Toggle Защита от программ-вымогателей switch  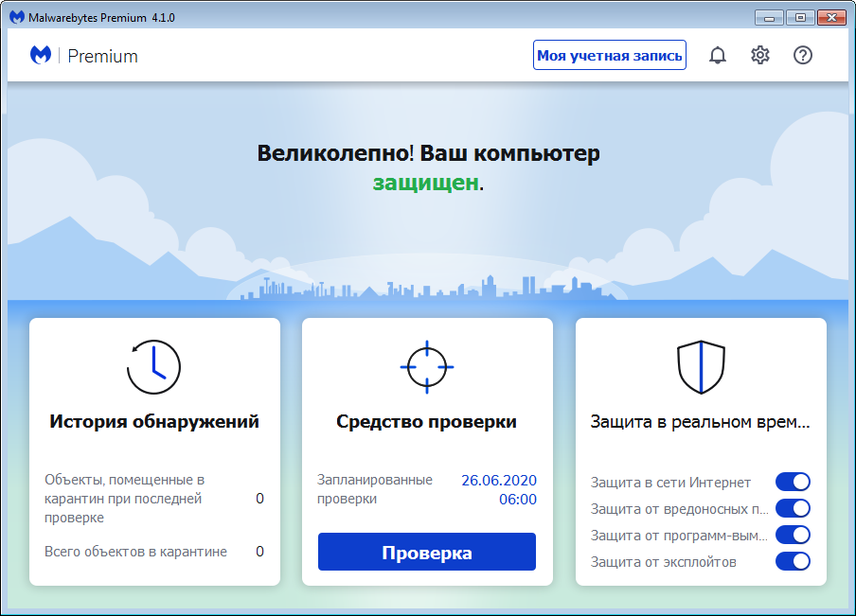(x=793, y=535)
